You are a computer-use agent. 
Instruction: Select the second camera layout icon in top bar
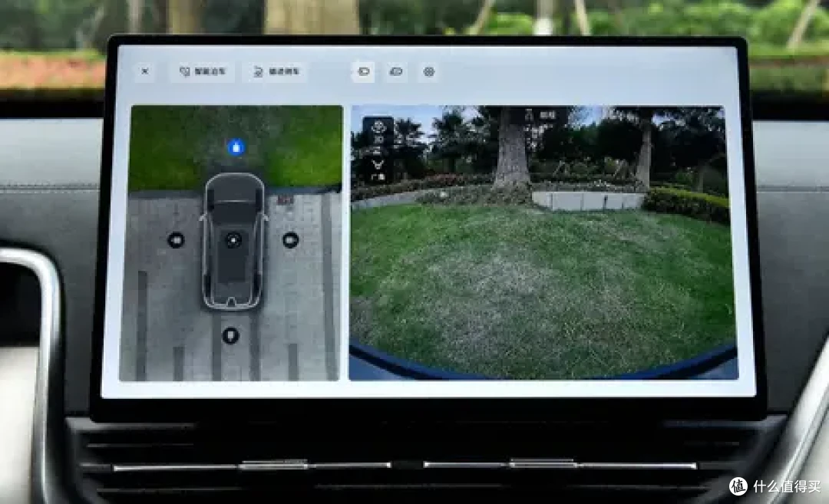pyautogui.click(x=396, y=71)
